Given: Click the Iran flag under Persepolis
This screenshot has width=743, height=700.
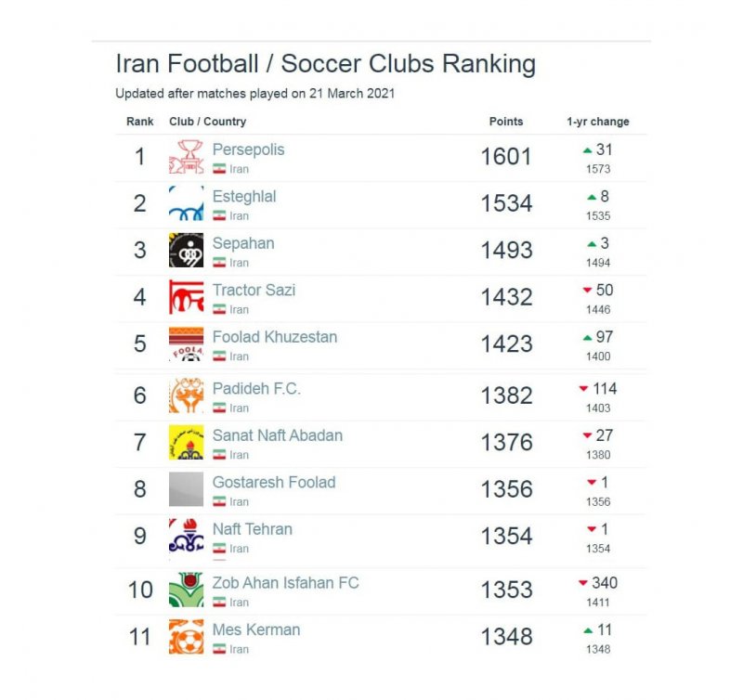Looking at the screenshot, I should point(219,169).
